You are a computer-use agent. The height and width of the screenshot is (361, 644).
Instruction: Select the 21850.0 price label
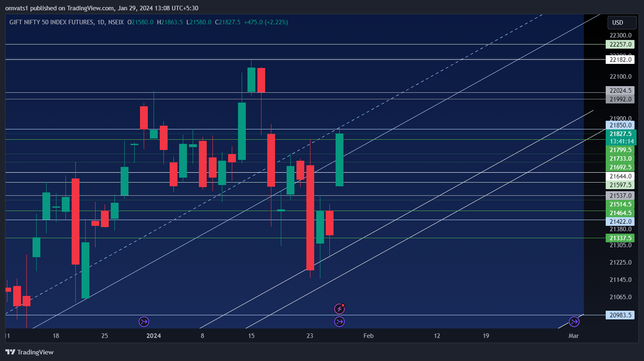click(620, 125)
